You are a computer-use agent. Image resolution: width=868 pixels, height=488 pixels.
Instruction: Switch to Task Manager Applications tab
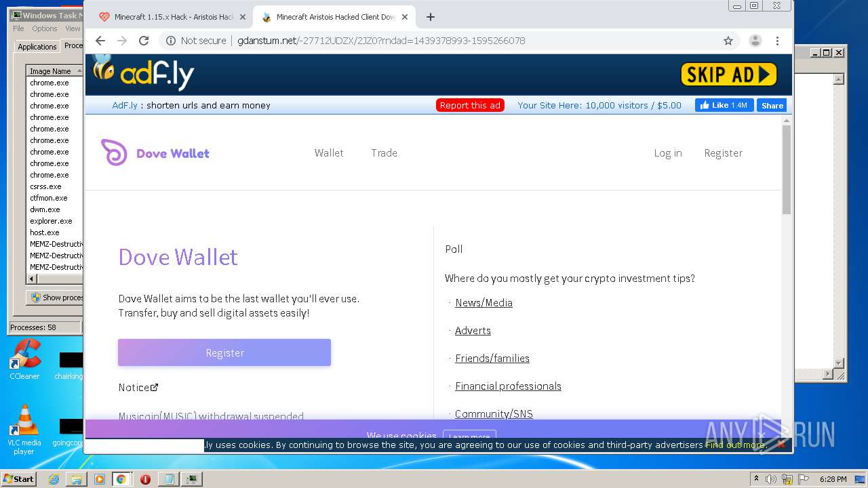pos(37,47)
